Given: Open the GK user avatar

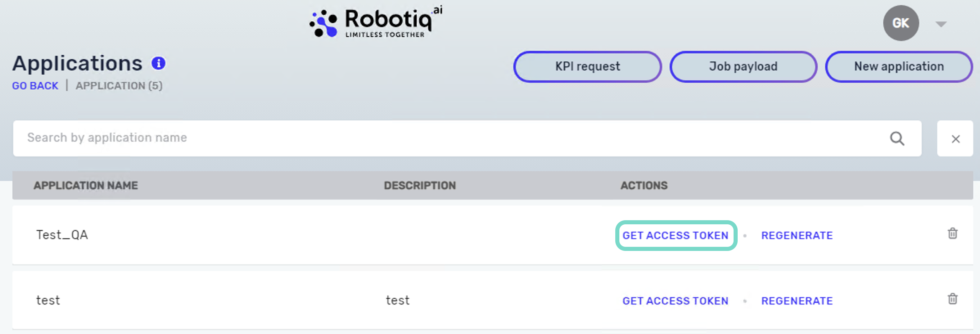Looking at the screenshot, I should click(x=901, y=23).
